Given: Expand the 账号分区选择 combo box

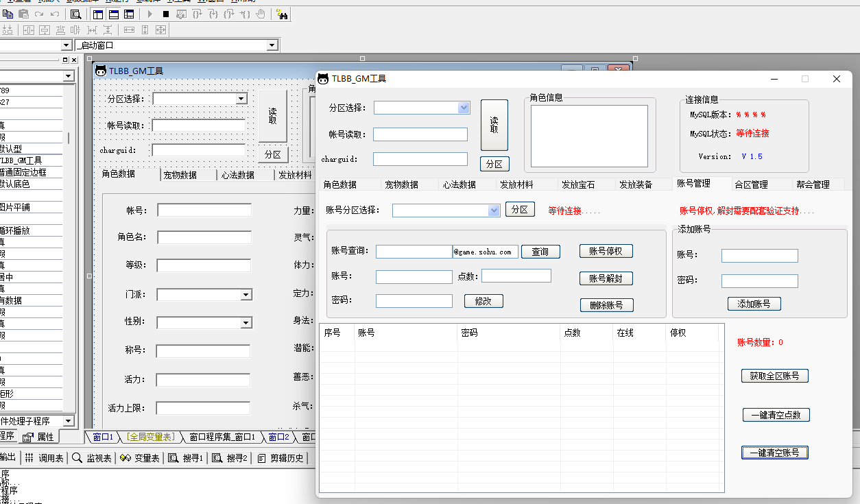Looking at the screenshot, I should [494, 211].
